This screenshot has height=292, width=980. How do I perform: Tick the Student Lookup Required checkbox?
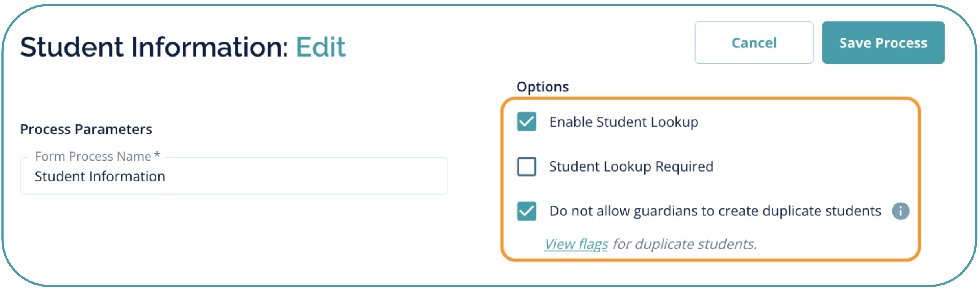coord(527,166)
